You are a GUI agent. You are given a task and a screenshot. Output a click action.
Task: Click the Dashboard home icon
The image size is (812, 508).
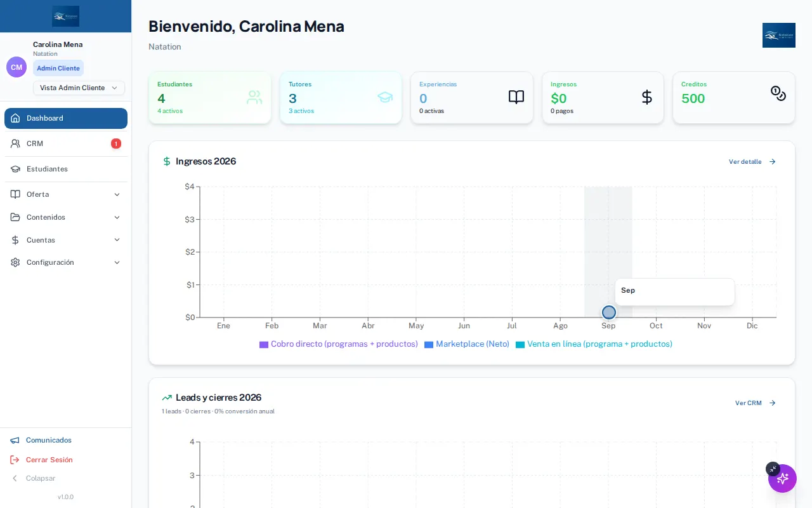click(15, 118)
